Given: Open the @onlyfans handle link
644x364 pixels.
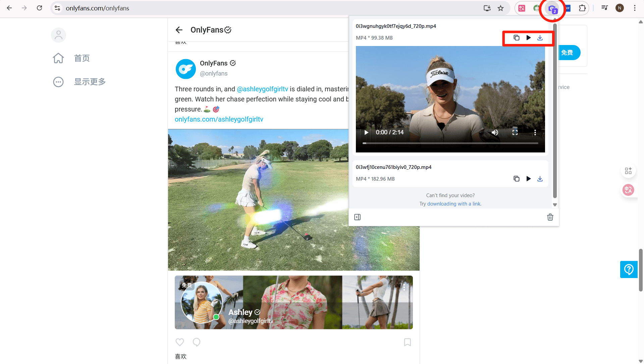Looking at the screenshot, I should pos(214,74).
